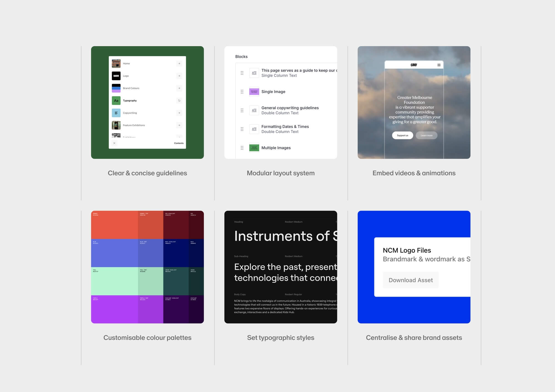Screen dimensions: 555x392
Task: Choose the bright purple colour swatch
Action: click(114, 309)
